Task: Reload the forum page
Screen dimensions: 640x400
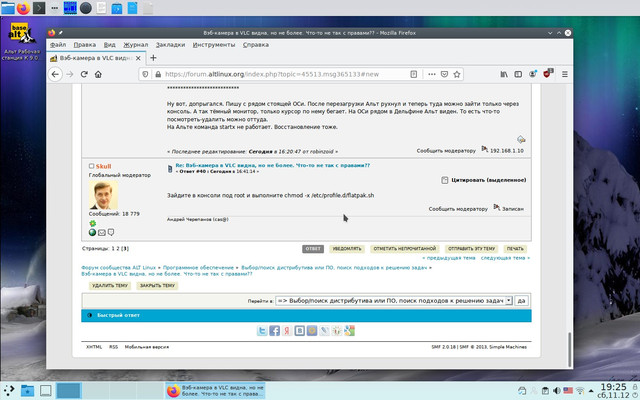Action: (x=84, y=74)
